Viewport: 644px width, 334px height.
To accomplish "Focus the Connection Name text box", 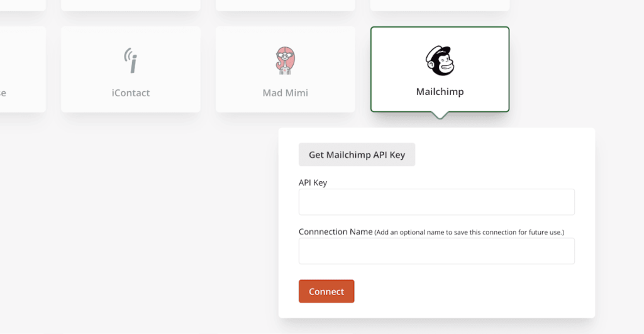I will (436, 251).
